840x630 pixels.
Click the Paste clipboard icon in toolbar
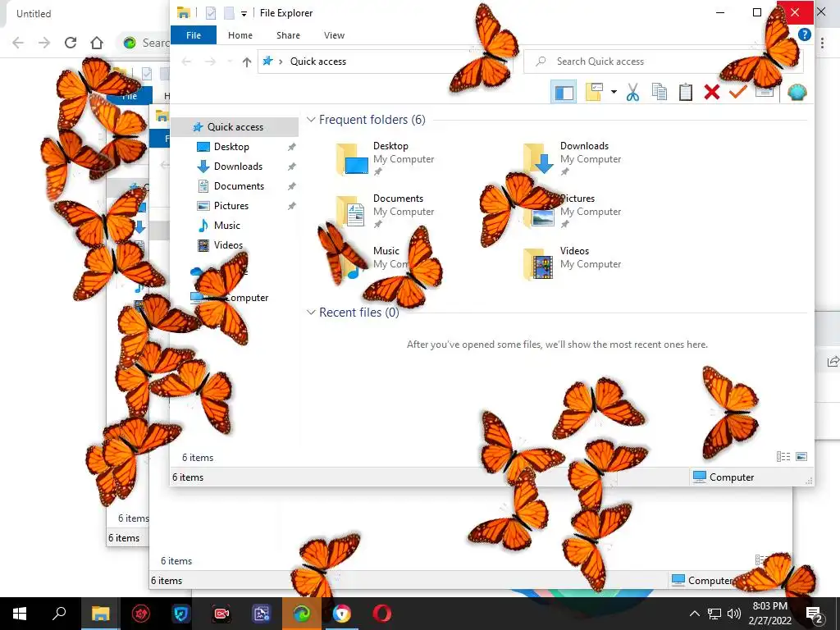point(686,92)
